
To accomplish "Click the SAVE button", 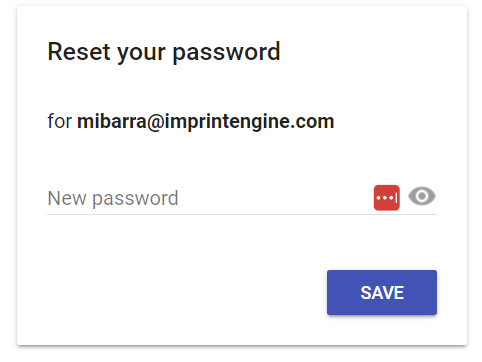I will coord(382,292).
